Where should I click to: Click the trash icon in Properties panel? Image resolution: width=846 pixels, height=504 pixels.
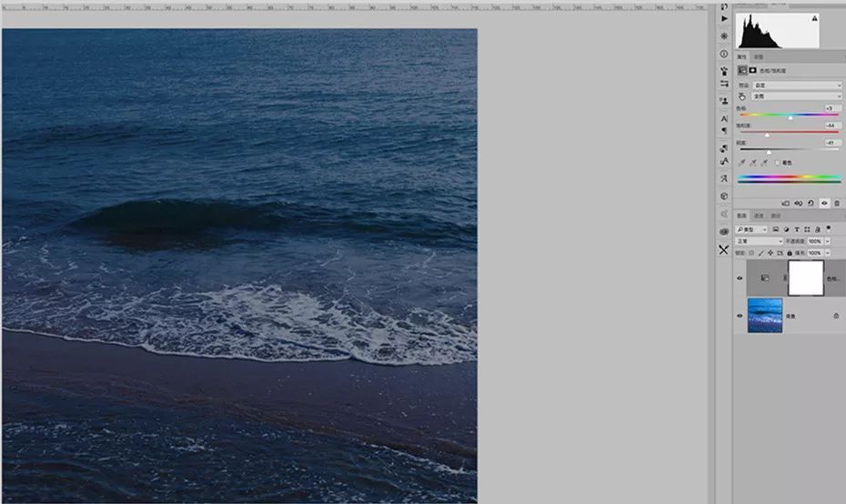pos(837,203)
